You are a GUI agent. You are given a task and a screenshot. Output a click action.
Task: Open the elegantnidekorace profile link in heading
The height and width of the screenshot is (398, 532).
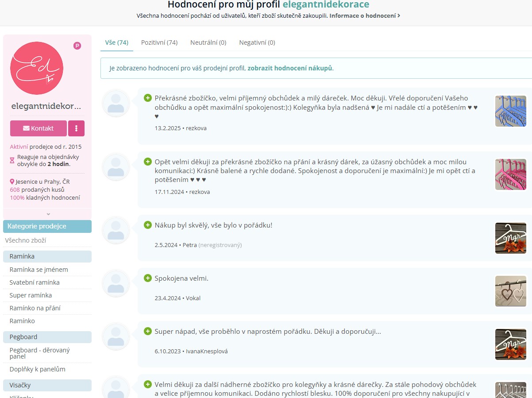coord(326,5)
